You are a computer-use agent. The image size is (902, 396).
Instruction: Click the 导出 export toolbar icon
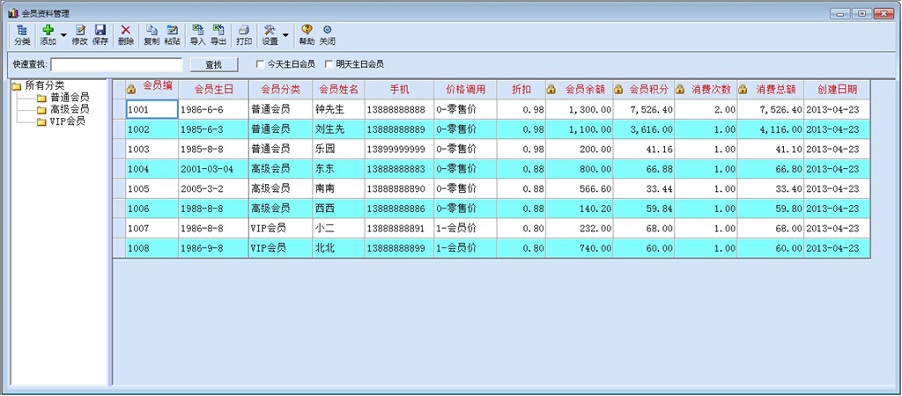219,35
